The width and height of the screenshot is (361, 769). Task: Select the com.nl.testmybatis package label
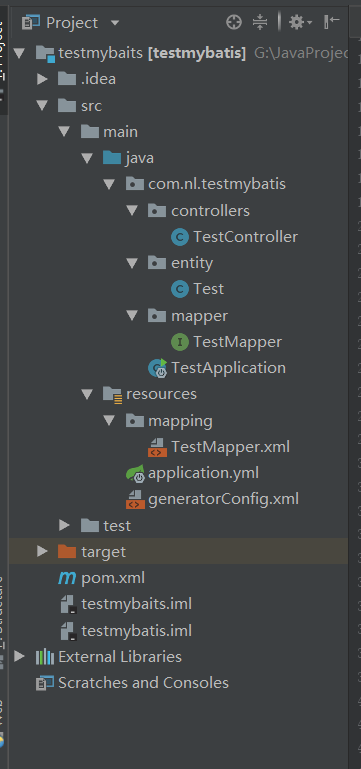point(217,184)
